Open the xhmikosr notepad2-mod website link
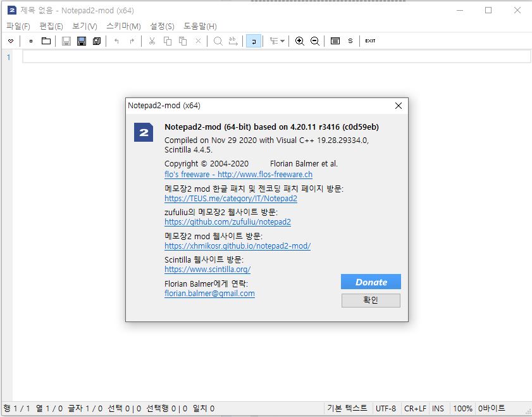Screen dimensions: 532x417 237,246
